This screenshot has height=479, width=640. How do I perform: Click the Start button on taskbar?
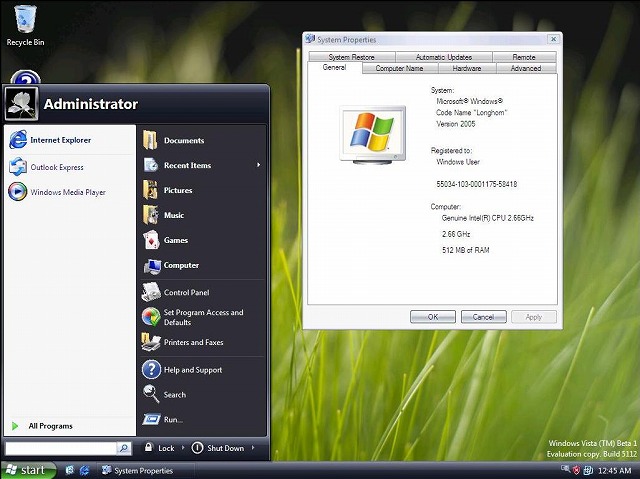(x=27, y=470)
